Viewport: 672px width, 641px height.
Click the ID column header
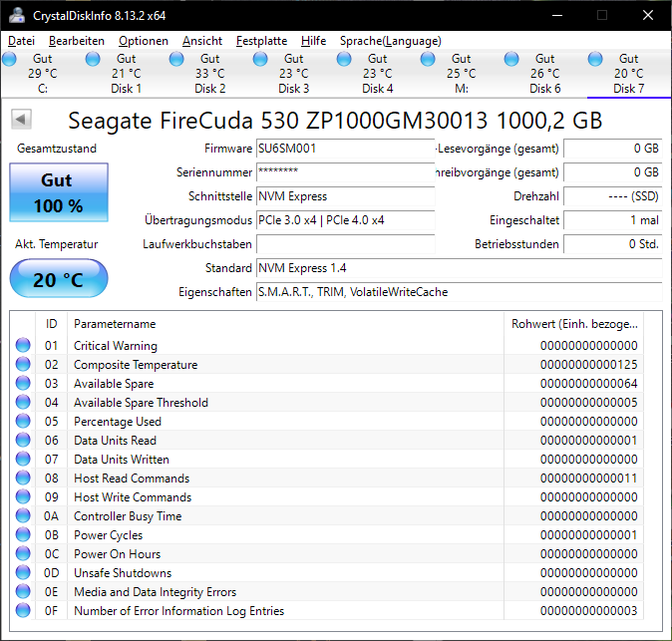coord(51,324)
